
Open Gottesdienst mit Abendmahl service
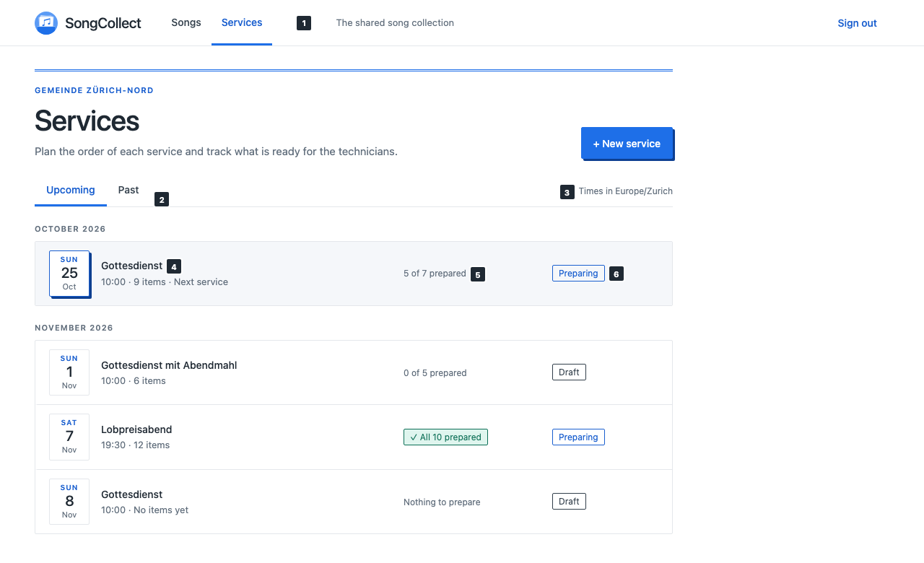click(354, 372)
